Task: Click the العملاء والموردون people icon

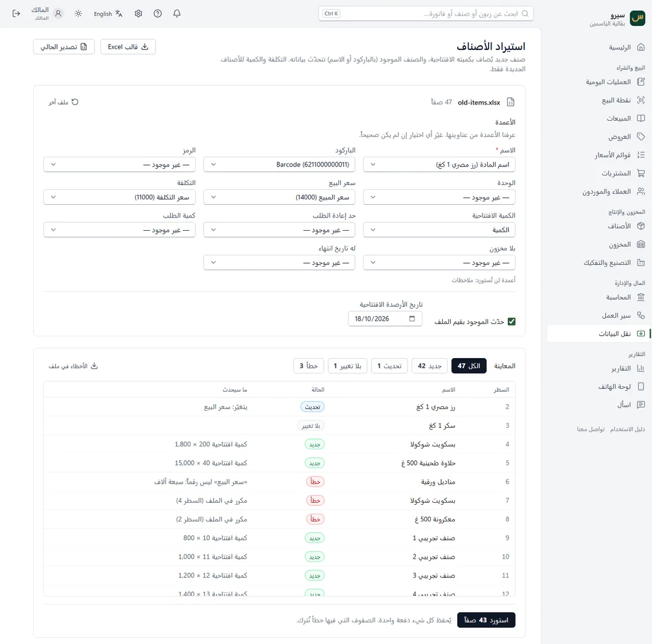Action: 641,192
